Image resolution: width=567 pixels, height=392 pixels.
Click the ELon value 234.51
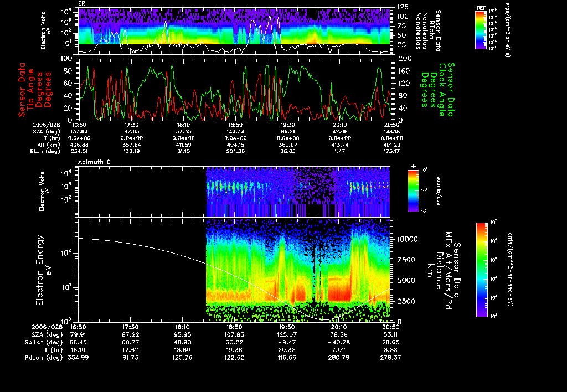(x=80, y=151)
